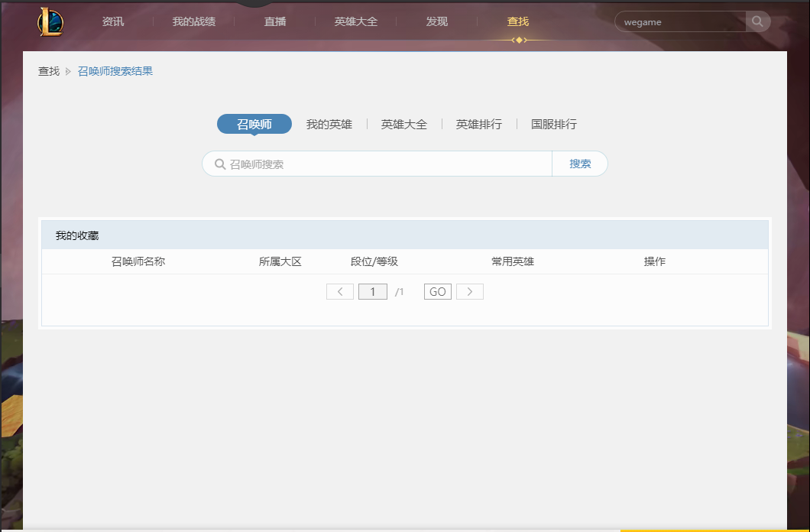810x532 pixels.
Task: Click the GO pagination button
Action: click(438, 292)
